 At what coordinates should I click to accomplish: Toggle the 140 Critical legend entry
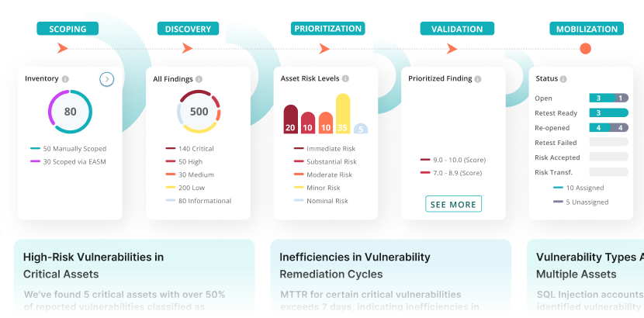190,149
